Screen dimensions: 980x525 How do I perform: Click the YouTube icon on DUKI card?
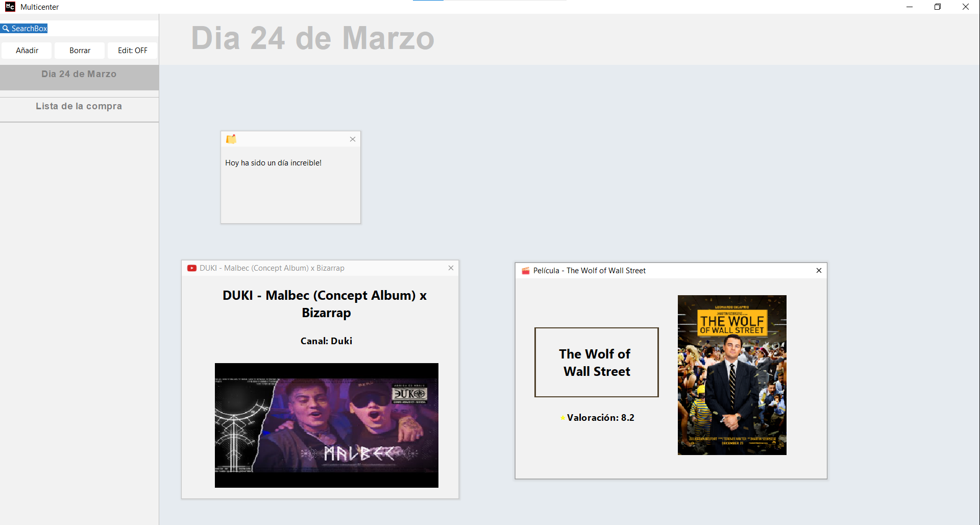coord(192,268)
